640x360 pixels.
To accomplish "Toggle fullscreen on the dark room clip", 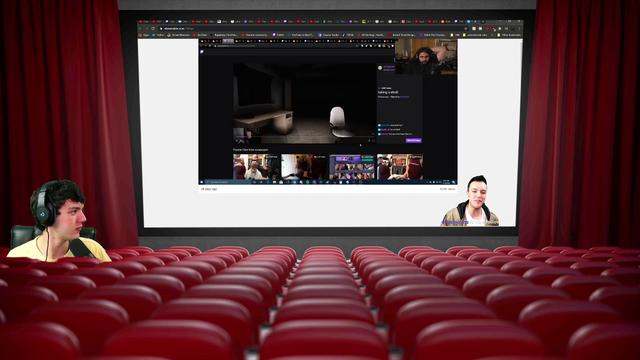I will [373, 140].
